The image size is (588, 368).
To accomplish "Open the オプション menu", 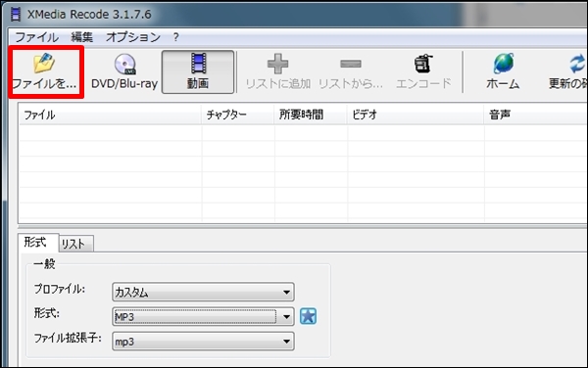I will [133, 37].
